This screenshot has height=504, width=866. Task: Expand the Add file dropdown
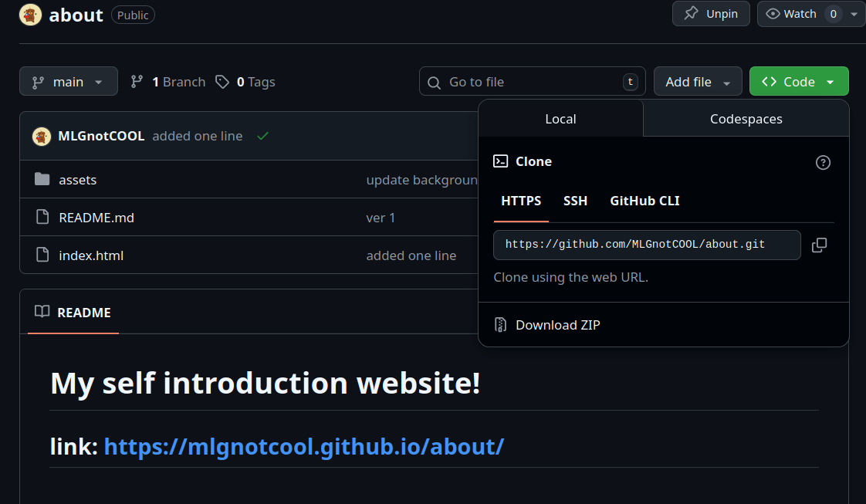[x=698, y=81]
